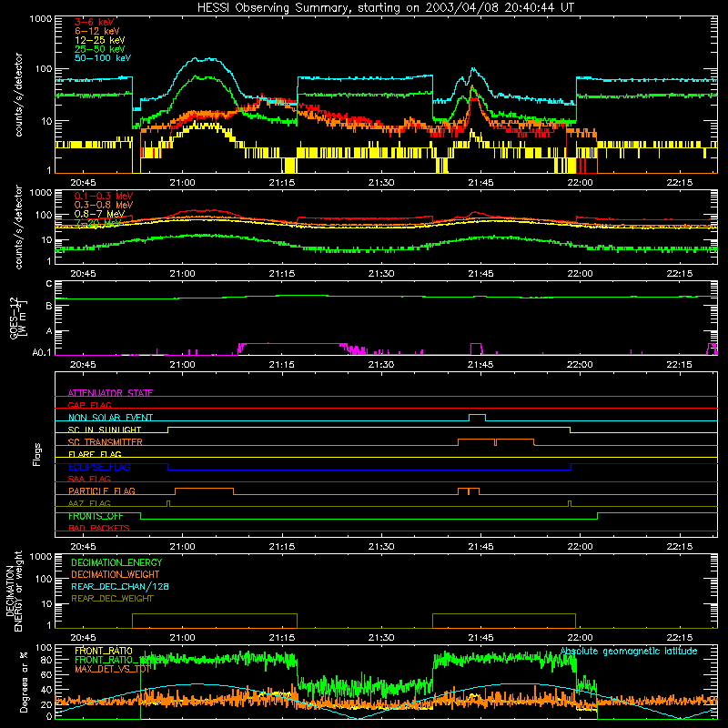Click the BAD_PACKETS flag label
Image resolution: width=728 pixels, height=728 pixels.
click(x=99, y=528)
